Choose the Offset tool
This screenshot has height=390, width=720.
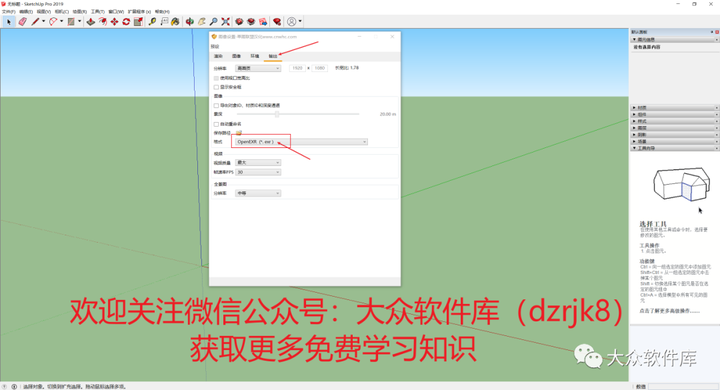click(x=102, y=22)
